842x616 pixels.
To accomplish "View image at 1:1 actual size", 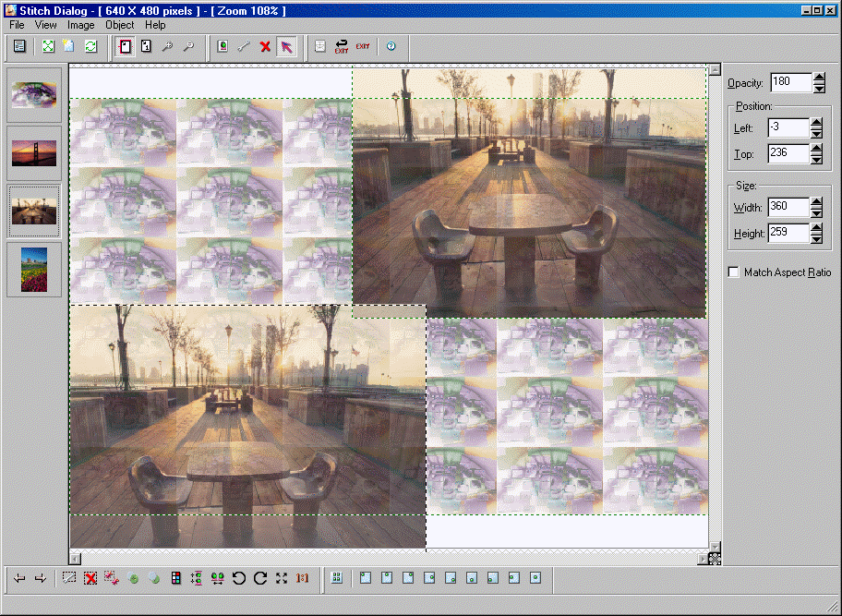I will pos(302,577).
